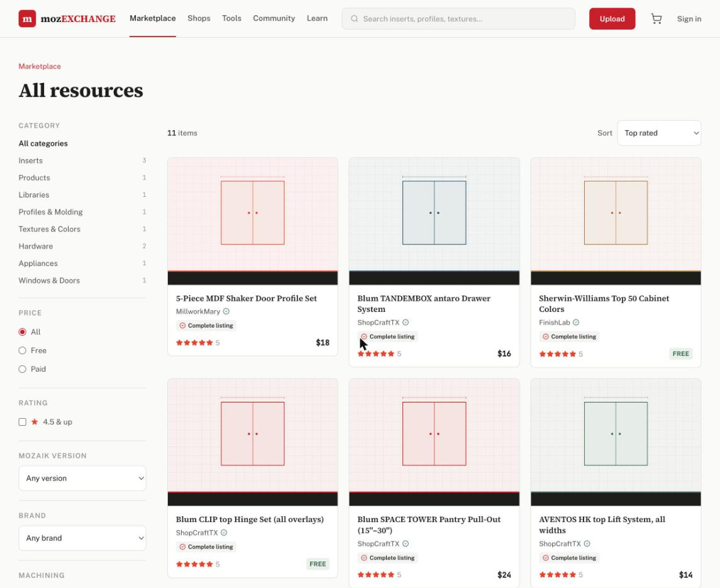720x588 pixels.
Task: Click Complete listing badge on AVENTOS HK
Action: pos(569,558)
